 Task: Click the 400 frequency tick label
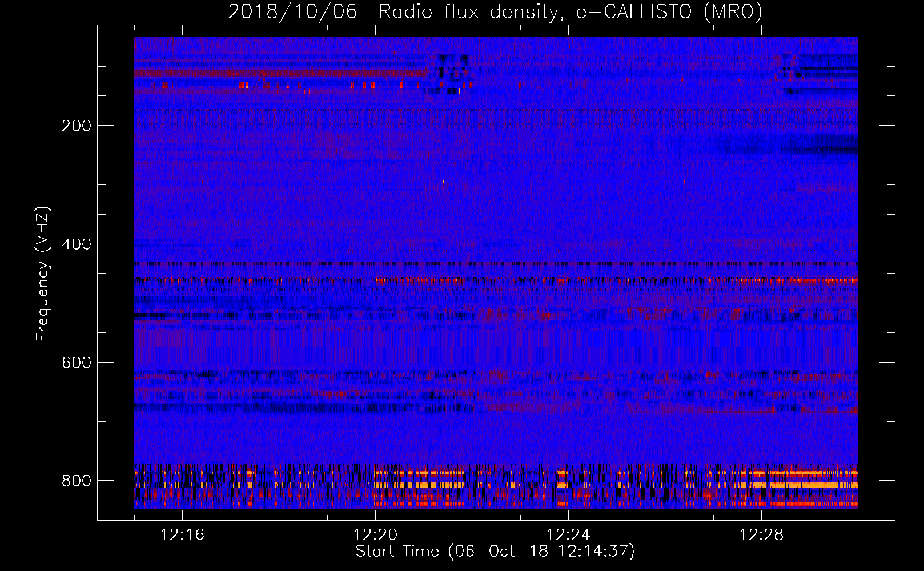[x=77, y=244]
